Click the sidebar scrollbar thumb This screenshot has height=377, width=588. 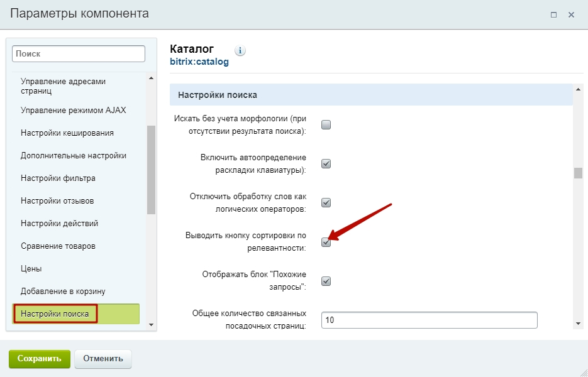point(151,170)
